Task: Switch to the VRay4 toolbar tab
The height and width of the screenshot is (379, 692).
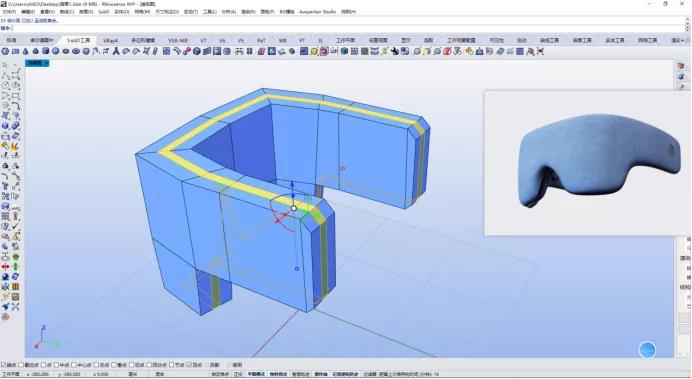Action: 110,40
